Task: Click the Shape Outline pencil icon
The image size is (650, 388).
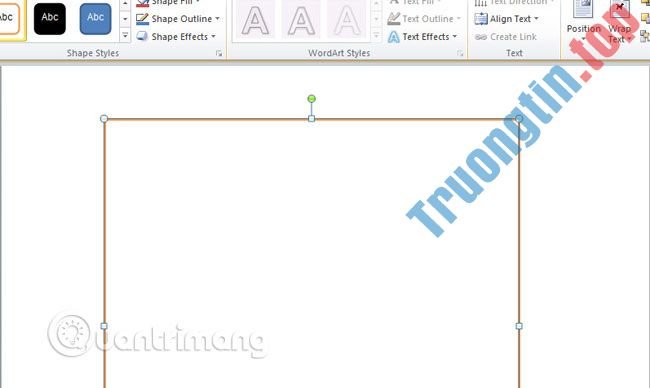Action: point(142,19)
